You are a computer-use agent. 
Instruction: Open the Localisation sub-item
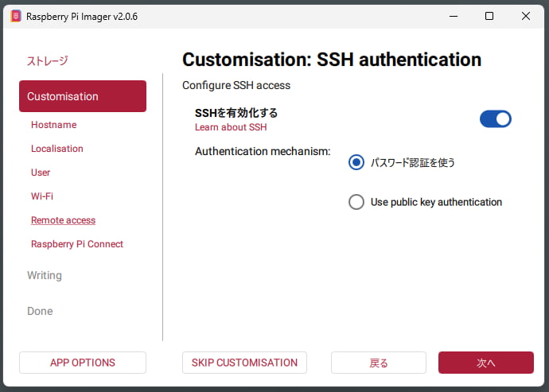pyautogui.click(x=56, y=149)
